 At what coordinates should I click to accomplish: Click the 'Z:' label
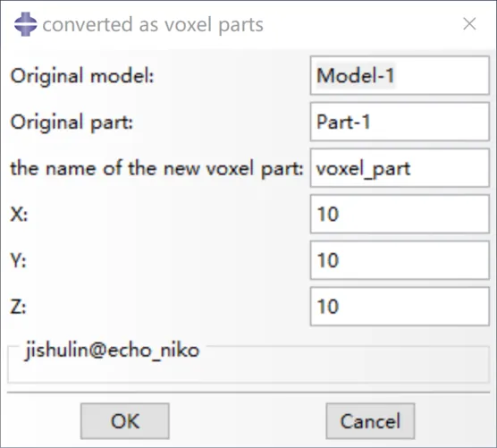[x=19, y=307]
